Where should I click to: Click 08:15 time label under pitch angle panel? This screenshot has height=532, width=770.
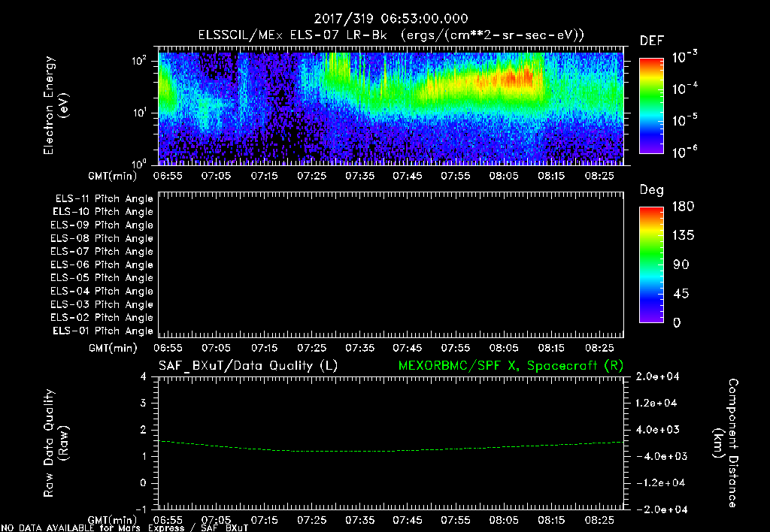point(551,348)
